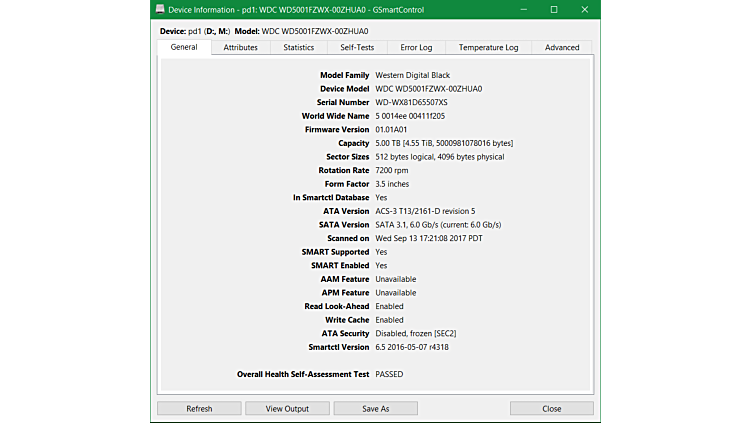Go to the Statistics tab
The height and width of the screenshot is (423, 752).
coord(298,47)
